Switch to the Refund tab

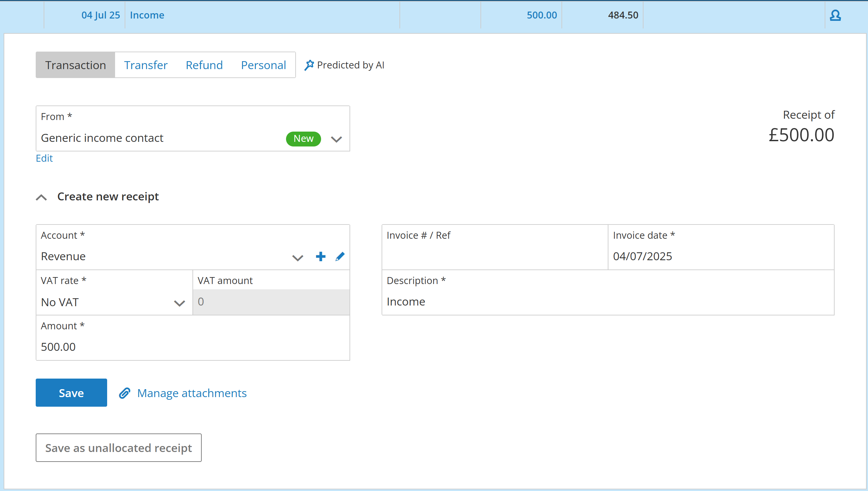[204, 65]
